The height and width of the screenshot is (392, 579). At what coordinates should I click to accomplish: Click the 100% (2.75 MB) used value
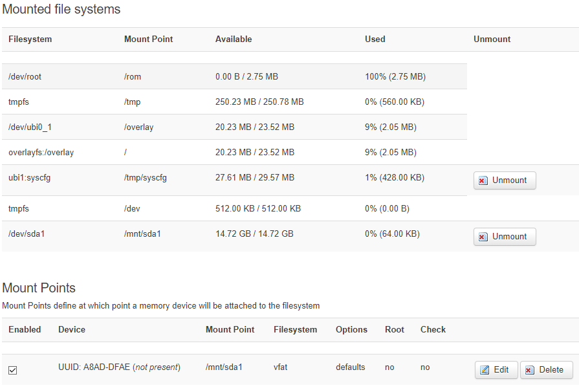click(x=395, y=76)
